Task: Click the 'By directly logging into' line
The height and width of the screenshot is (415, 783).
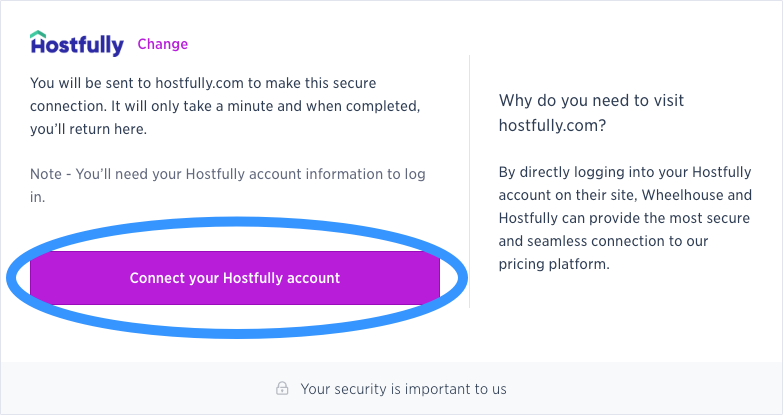Action: coord(625,172)
